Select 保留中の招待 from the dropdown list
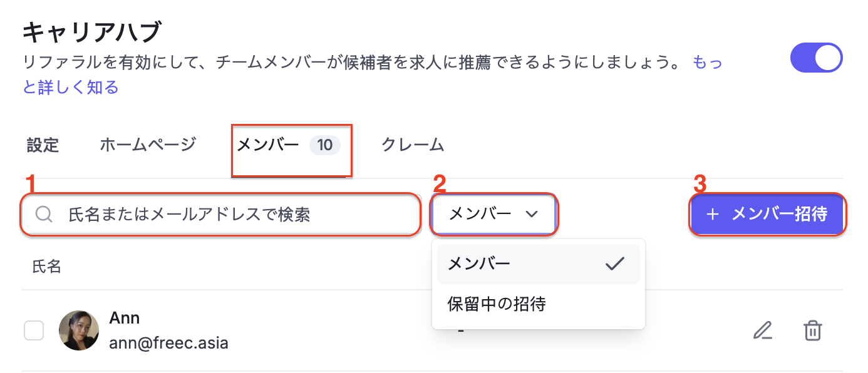Screen dimensions: 868x373 (x=497, y=304)
